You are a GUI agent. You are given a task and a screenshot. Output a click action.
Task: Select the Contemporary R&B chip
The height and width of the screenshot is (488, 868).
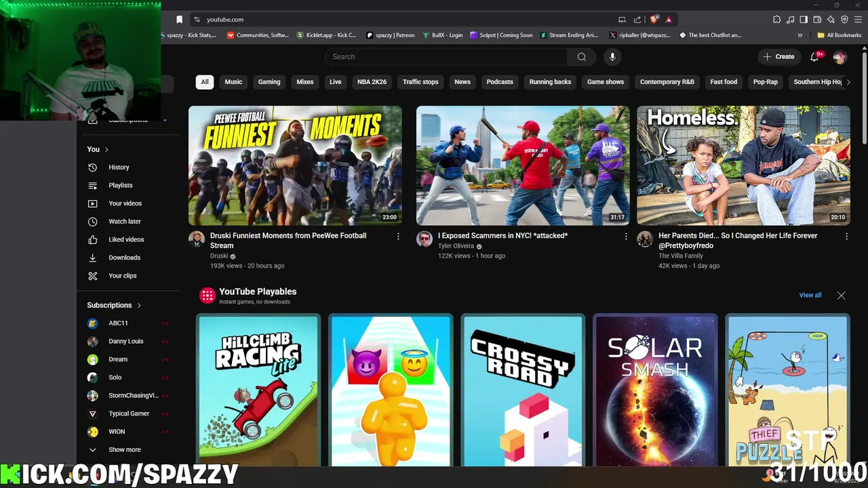(x=667, y=82)
